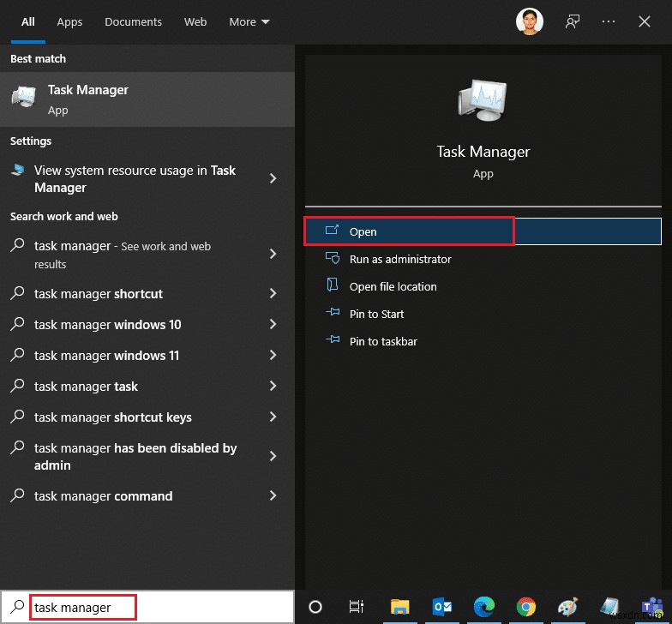
Task: Expand the More filter dropdown
Action: [249, 21]
